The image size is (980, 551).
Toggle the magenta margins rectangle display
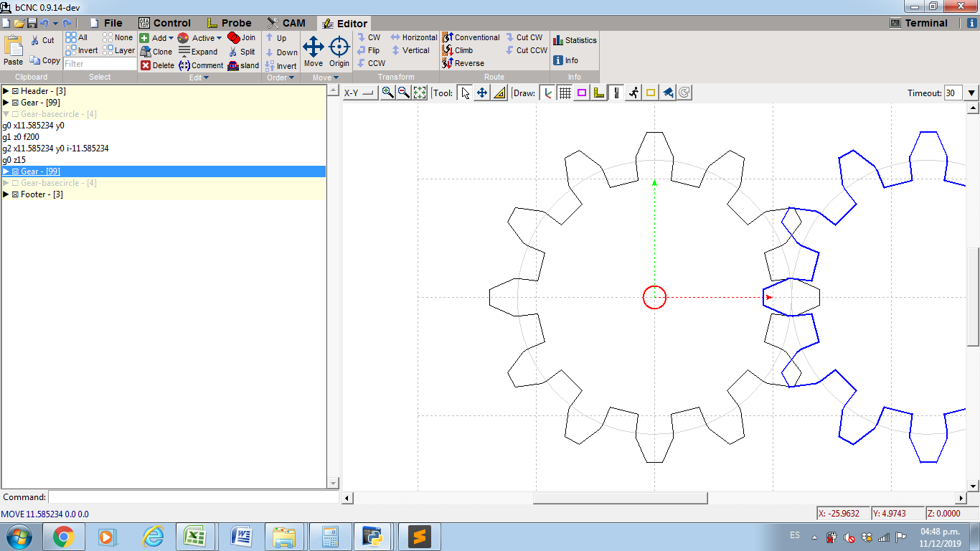point(582,93)
